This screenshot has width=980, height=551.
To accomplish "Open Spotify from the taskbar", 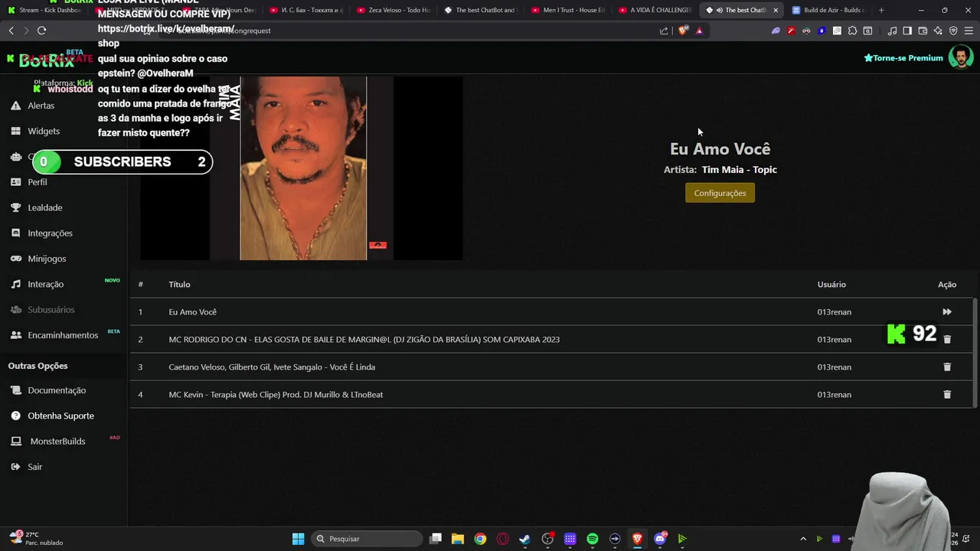I will pos(593,539).
